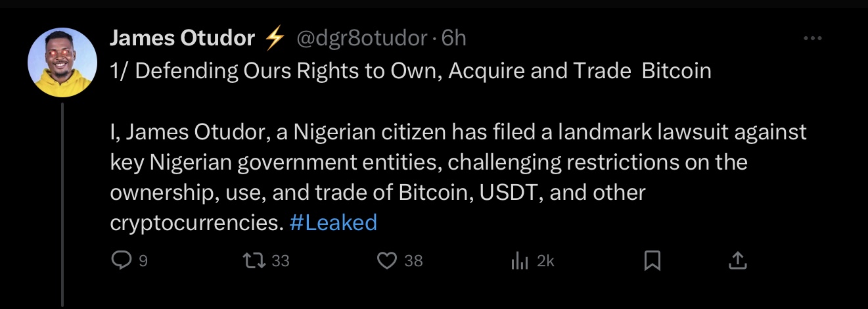The height and width of the screenshot is (309, 868).
Task: Open the profile picture avatar
Action: pyautogui.click(x=62, y=62)
